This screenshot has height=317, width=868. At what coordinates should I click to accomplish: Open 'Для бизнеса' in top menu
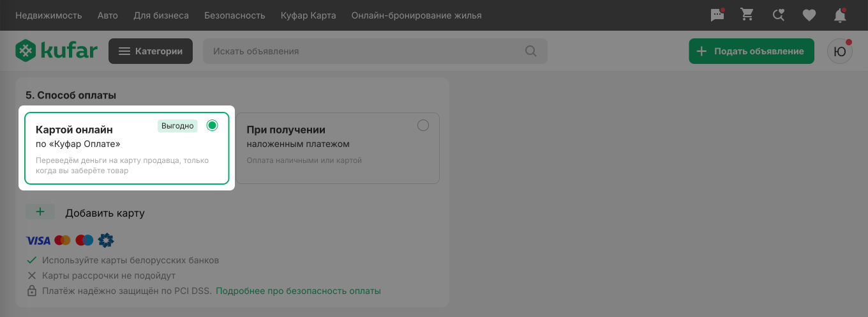click(x=161, y=15)
